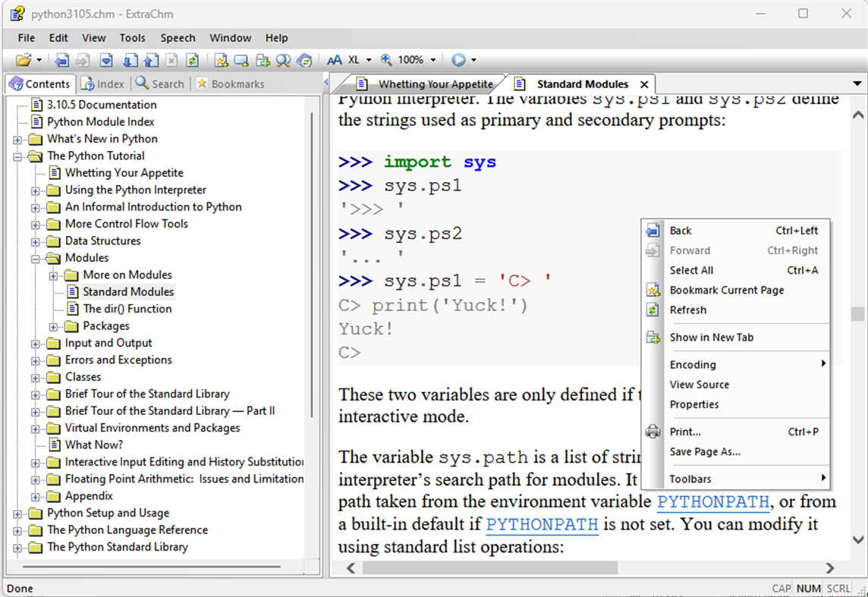Open the Help menu
The width and height of the screenshot is (868, 597).
(276, 38)
